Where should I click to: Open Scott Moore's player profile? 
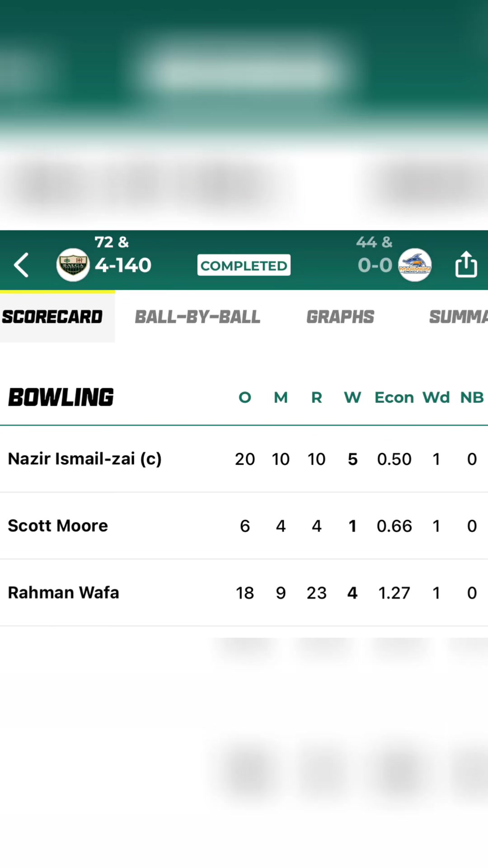coord(58,526)
